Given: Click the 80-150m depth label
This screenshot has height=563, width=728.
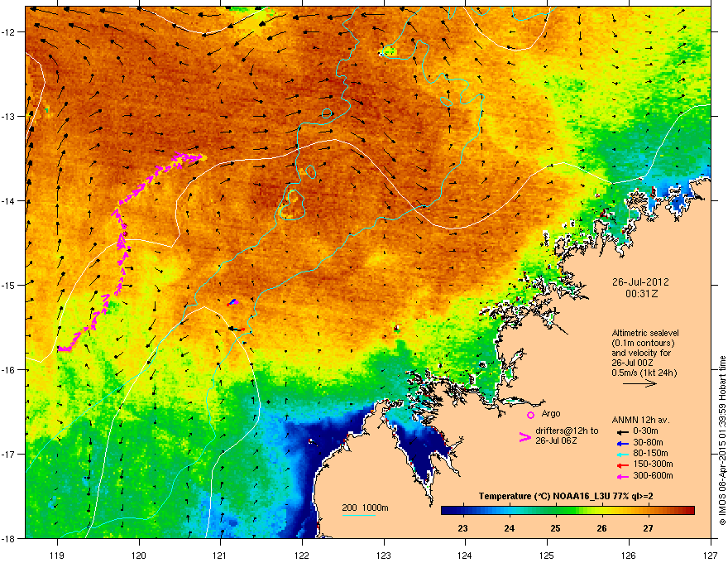Looking at the screenshot, I should pos(650,454).
